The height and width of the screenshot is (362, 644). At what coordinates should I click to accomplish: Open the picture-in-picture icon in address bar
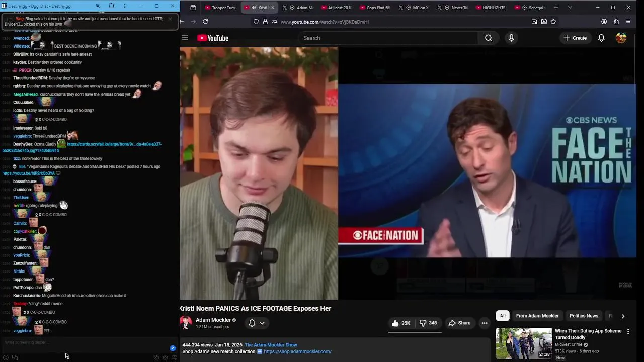534,22
